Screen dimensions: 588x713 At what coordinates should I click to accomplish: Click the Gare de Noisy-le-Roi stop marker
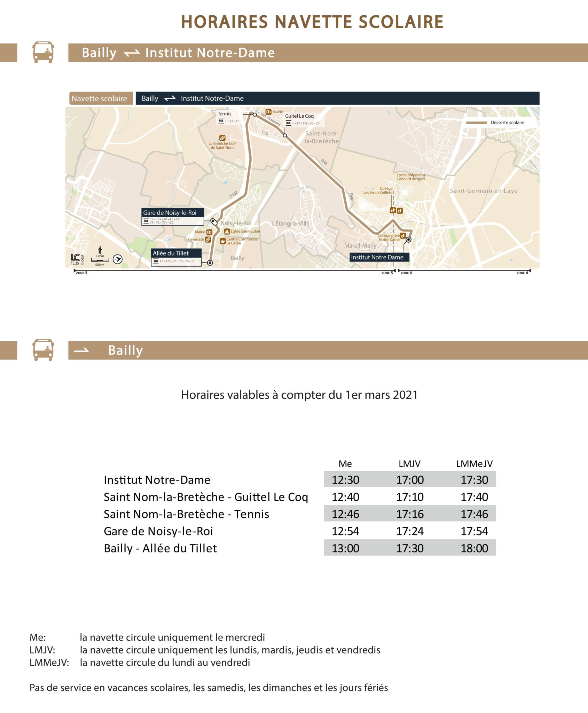(214, 222)
